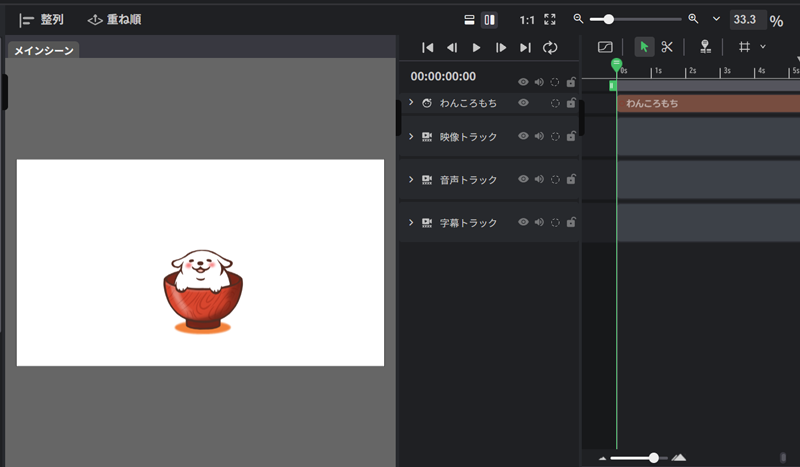Select the メインシーン tab
The height and width of the screenshot is (467, 800).
click(43, 50)
